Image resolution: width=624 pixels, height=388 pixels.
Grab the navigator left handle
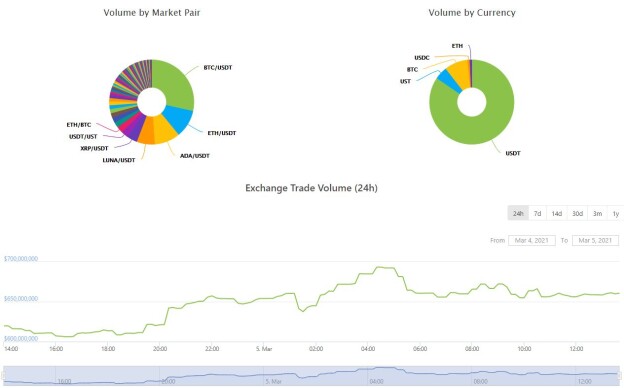[x=3, y=376]
